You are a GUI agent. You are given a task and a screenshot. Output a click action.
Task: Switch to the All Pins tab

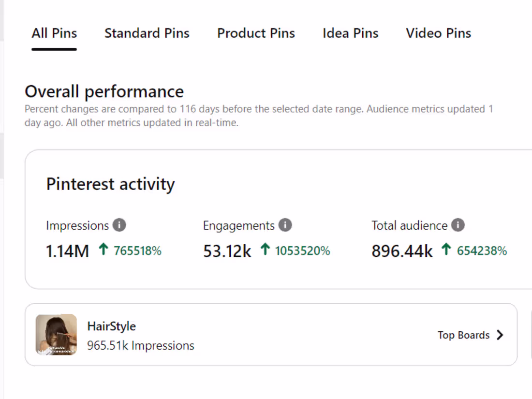coord(54,33)
